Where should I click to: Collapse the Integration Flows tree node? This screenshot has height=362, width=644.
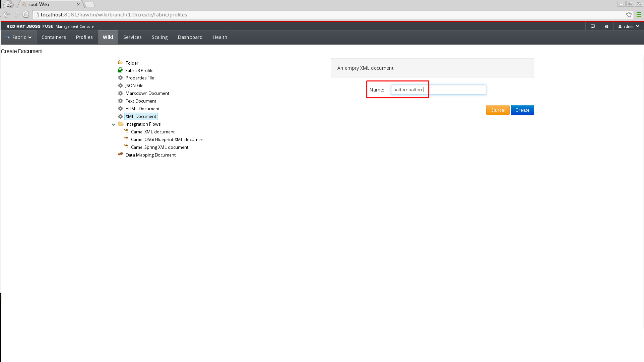(x=114, y=124)
